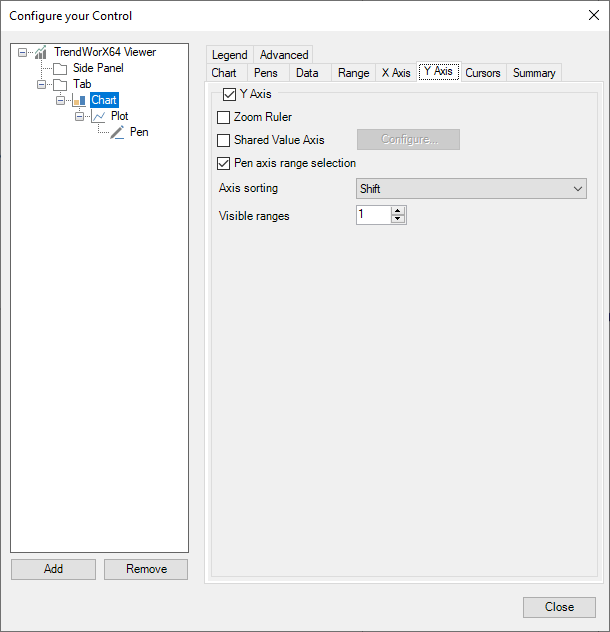Viewport: 610px width, 632px height.
Task: Open the Legend tab
Action: click(x=229, y=55)
